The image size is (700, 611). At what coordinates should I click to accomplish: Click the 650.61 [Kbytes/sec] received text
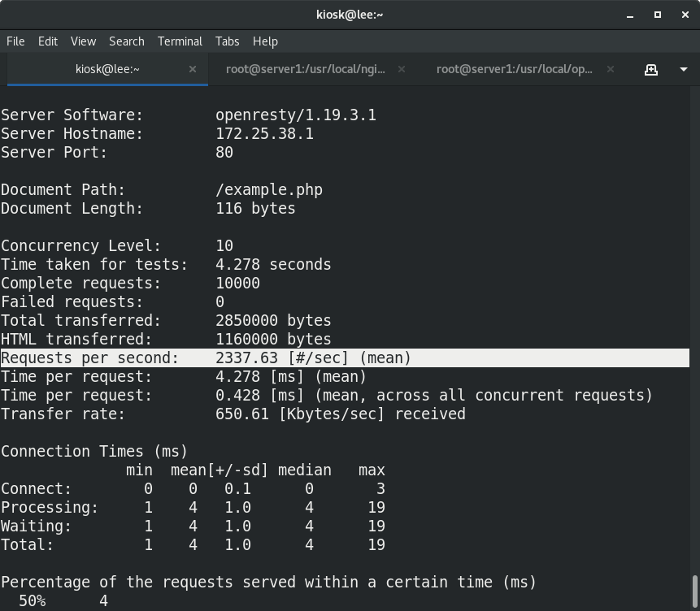click(340, 414)
